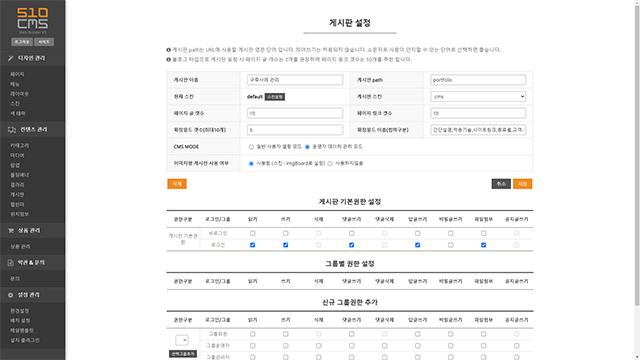Expand the 설정 관리 section header
640x360 pixels.
[x=32, y=295]
